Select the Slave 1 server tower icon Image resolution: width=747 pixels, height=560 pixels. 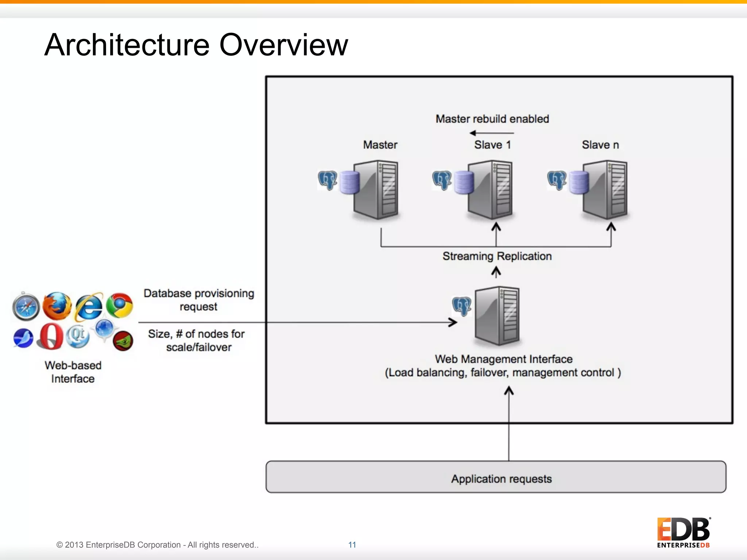click(x=490, y=190)
